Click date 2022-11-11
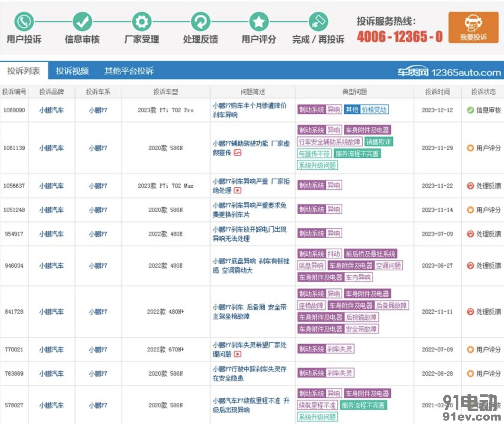The width and height of the screenshot is (504, 424). (437, 311)
